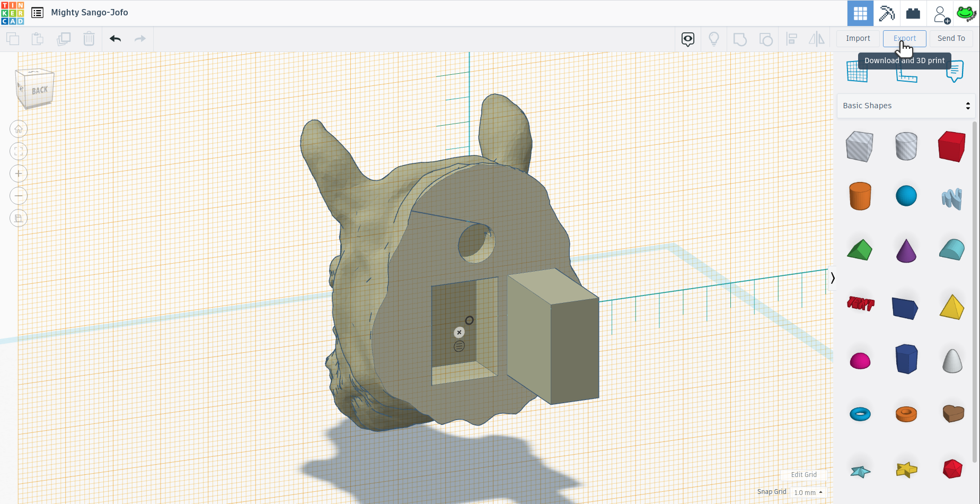Group the selected shapes
The image size is (980, 504).
[740, 39]
